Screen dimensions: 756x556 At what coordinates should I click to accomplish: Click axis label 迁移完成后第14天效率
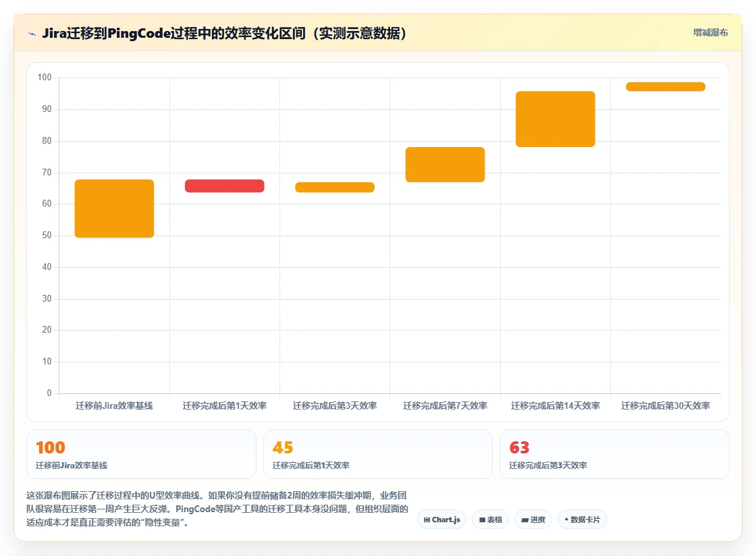point(556,406)
